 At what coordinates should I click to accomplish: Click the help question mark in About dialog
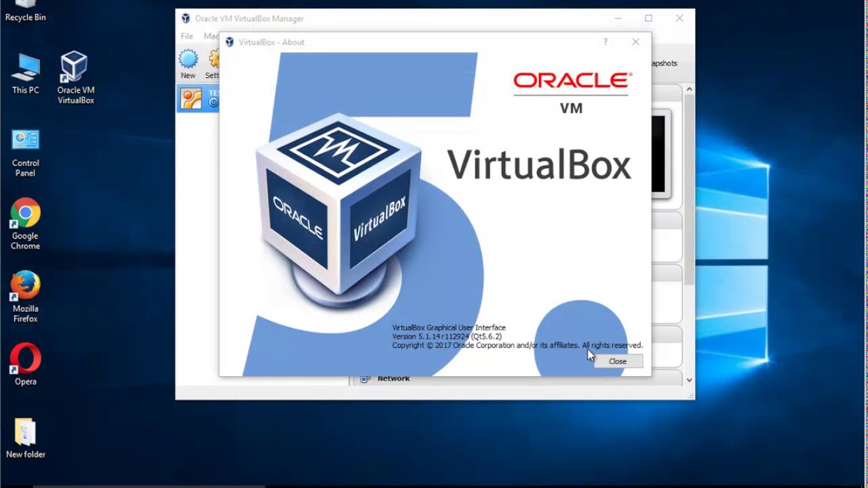point(606,42)
